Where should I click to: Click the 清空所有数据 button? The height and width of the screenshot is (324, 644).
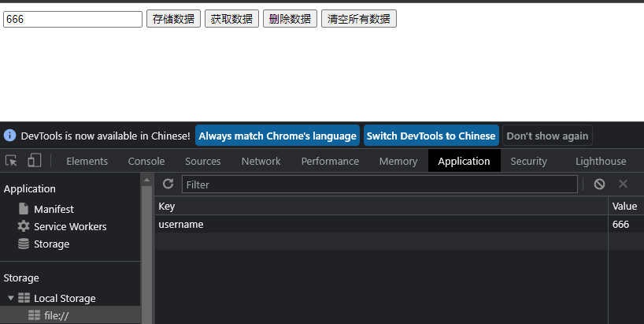pos(358,19)
